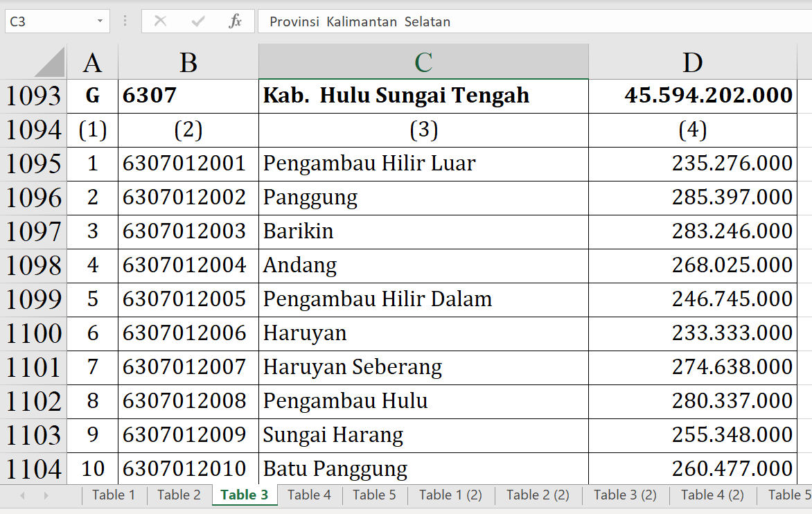Screen dimensions: 812x514
Task: Click the Insert Function fx icon
Action: click(236, 21)
